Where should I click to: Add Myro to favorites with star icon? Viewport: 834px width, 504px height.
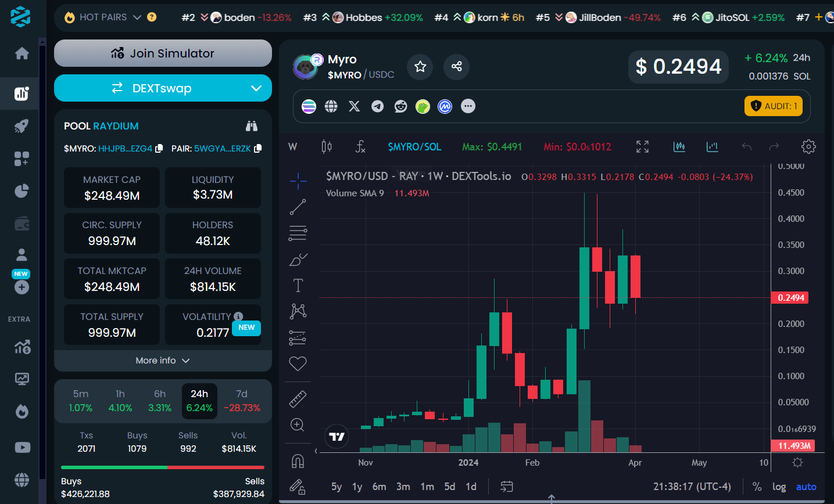click(420, 67)
